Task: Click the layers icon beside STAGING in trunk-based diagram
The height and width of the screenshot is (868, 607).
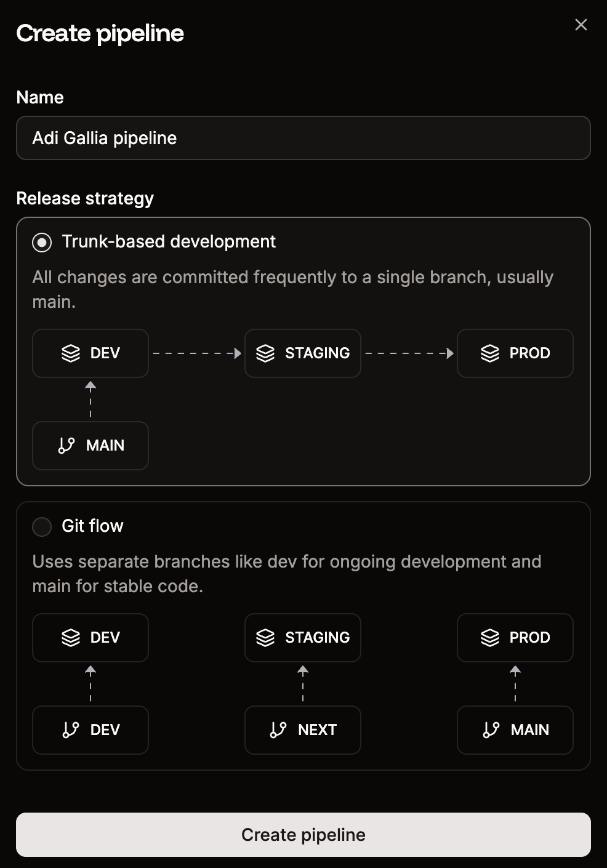Action: (x=266, y=353)
